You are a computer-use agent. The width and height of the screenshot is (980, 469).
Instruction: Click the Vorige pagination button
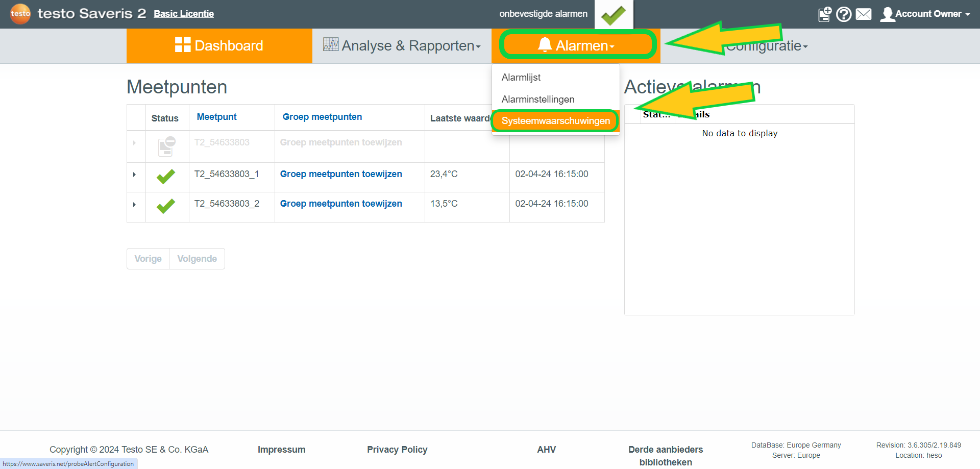pos(148,259)
